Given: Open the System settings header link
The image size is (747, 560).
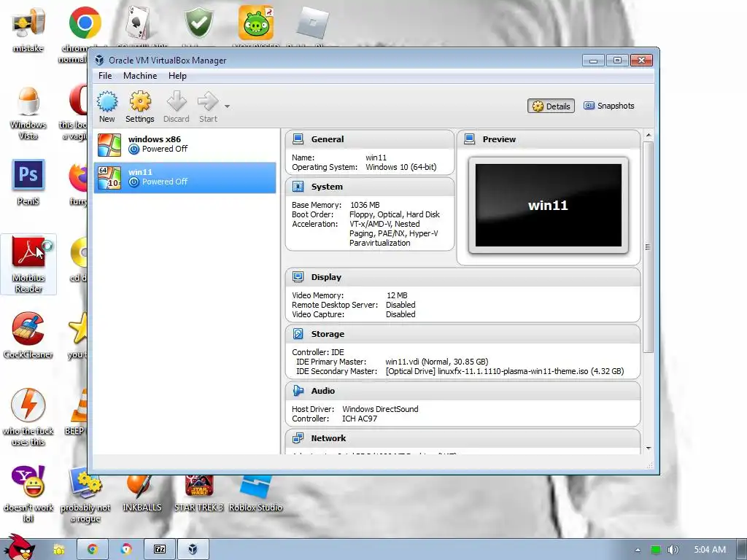Looking at the screenshot, I should click(327, 187).
